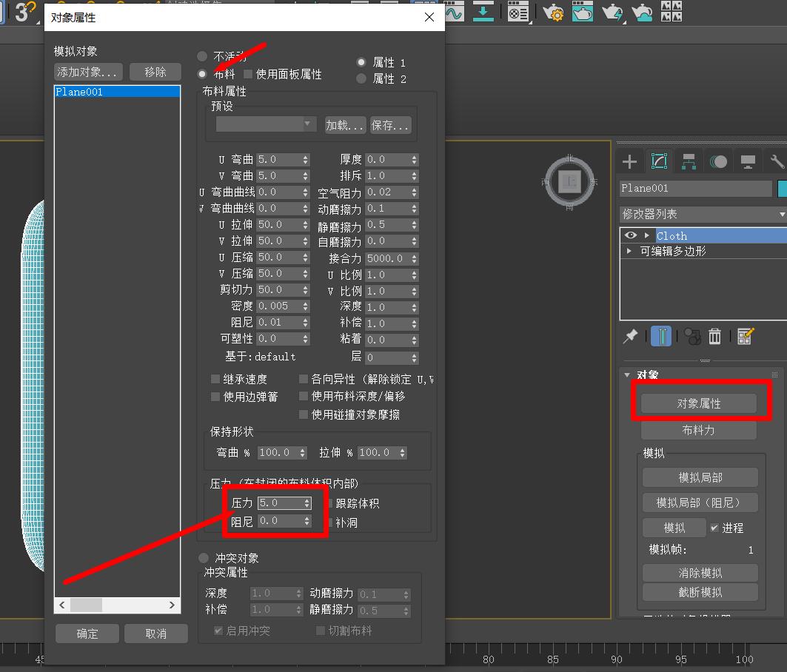The width and height of the screenshot is (787, 672).
Task: Enable 使用布料深度/偏移 checkbox
Action: pos(303,396)
